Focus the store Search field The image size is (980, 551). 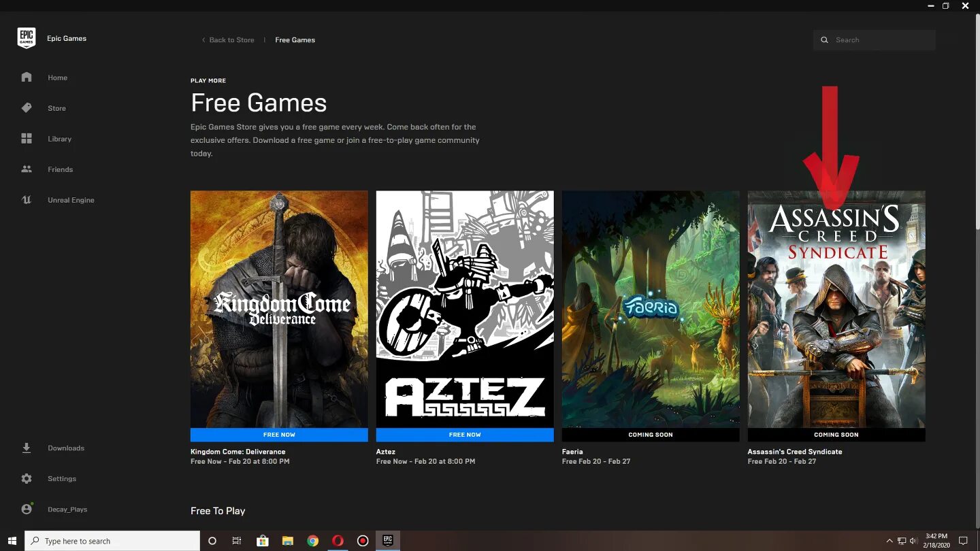[874, 40]
